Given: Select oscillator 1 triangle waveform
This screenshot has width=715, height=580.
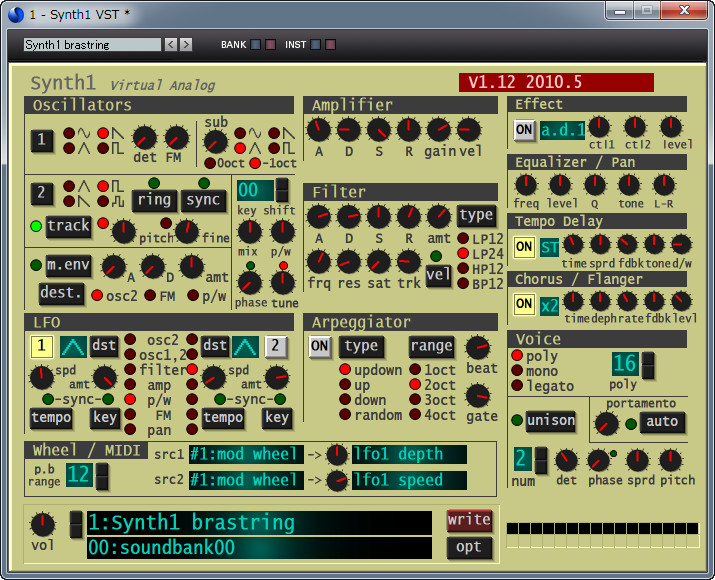Looking at the screenshot, I should click(69, 148).
